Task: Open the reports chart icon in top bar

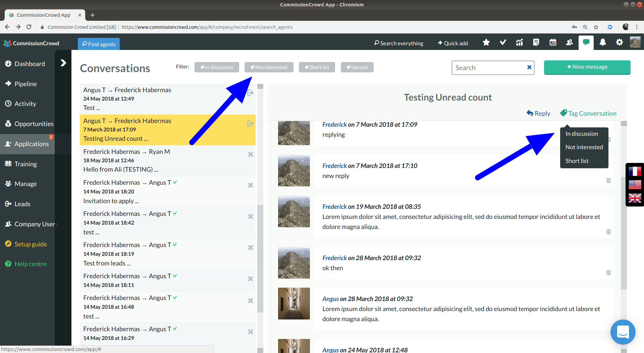Action: [519, 43]
